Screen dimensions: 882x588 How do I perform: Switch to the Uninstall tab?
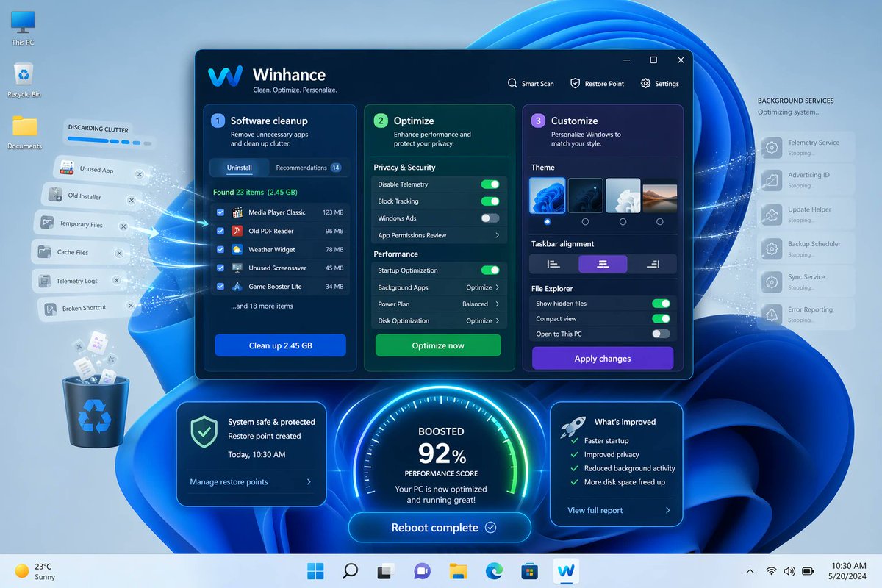pyautogui.click(x=240, y=168)
